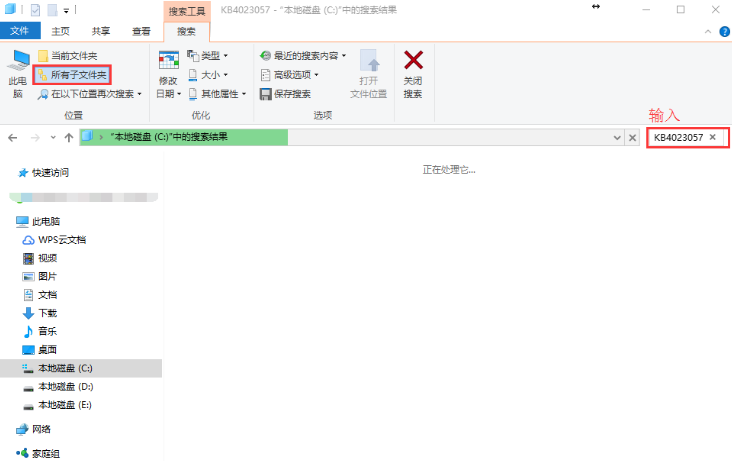Click the 保存搜索 icon in the ribbon
Screen dimensions: 732x461
[265, 94]
